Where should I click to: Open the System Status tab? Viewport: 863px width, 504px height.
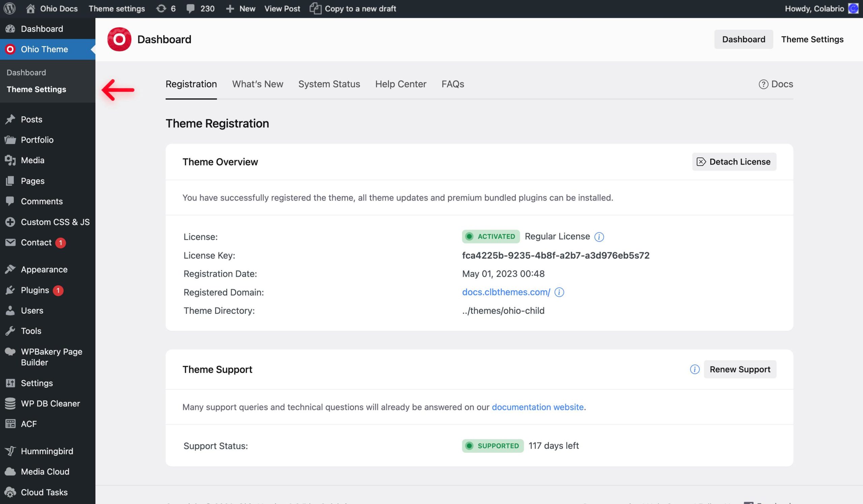[329, 84]
